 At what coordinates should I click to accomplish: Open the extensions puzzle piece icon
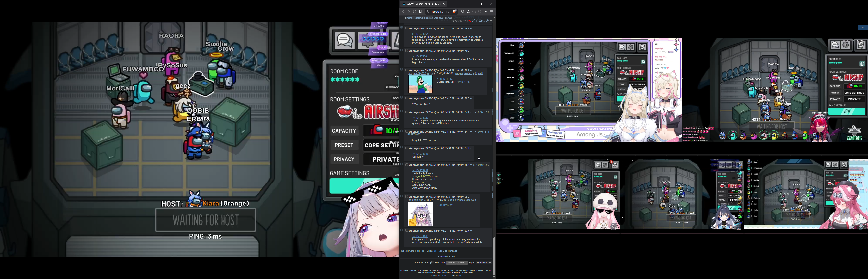point(462,12)
